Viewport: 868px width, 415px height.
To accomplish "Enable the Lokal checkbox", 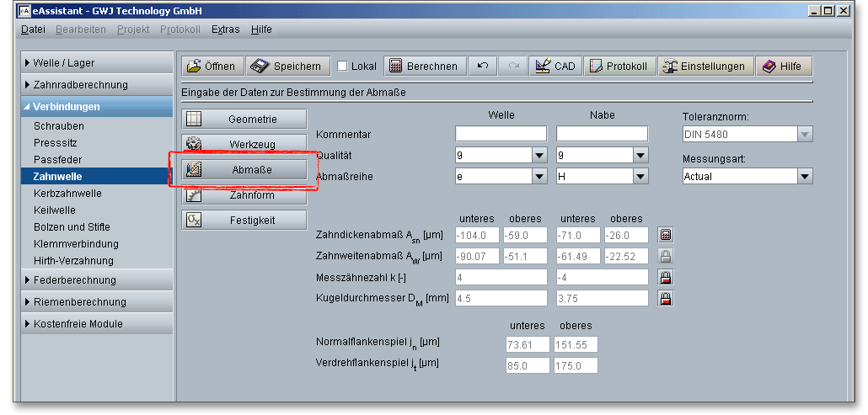I will click(x=343, y=67).
